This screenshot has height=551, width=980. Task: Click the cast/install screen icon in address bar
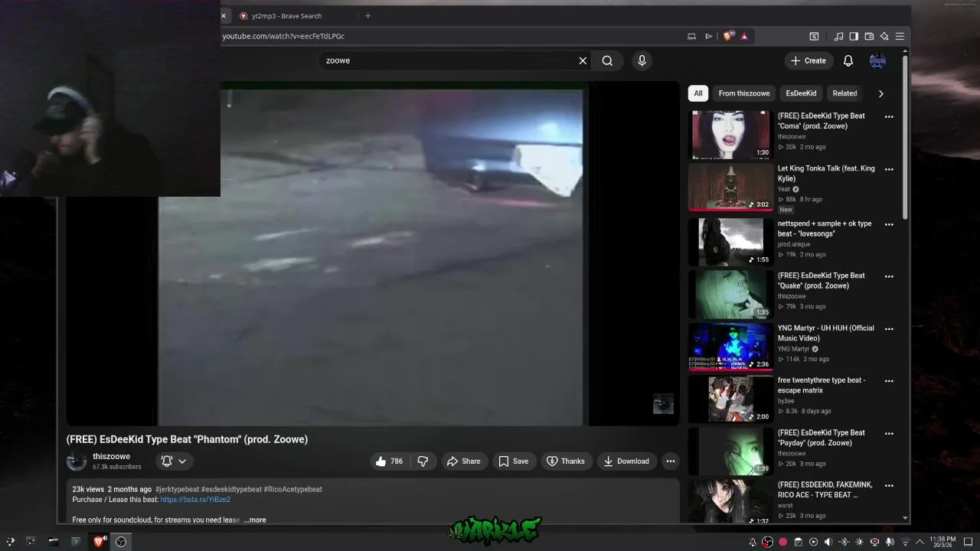691,36
